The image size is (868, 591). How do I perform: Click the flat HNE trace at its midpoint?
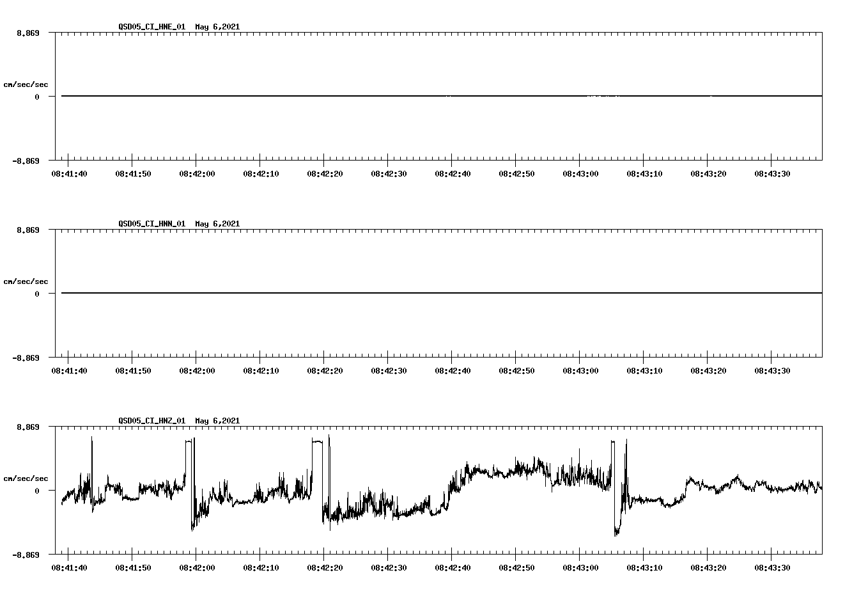point(438,96)
